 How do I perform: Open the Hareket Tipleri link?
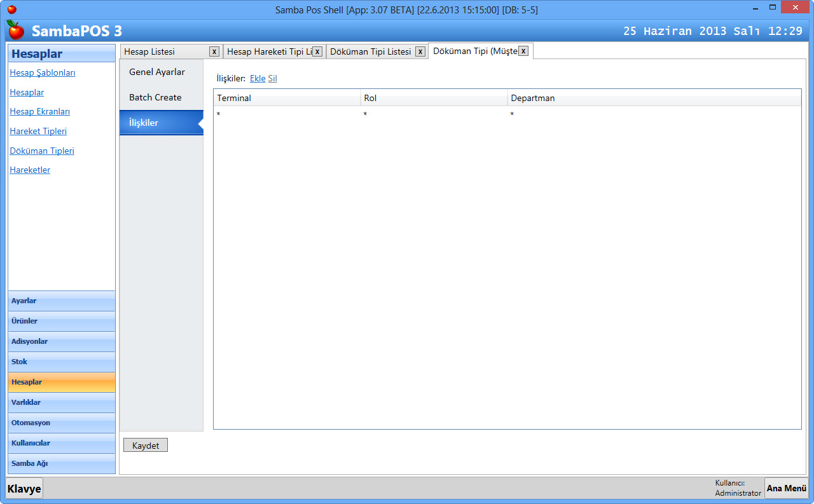[38, 131]
